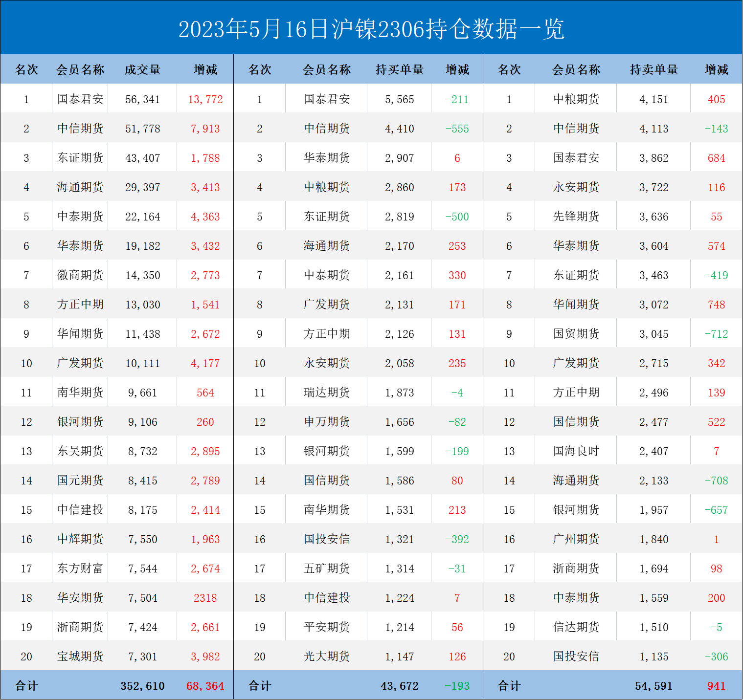Click 信达期货 member name
Image resolution: width=743 pixels, height=700 pixels.
576,627
